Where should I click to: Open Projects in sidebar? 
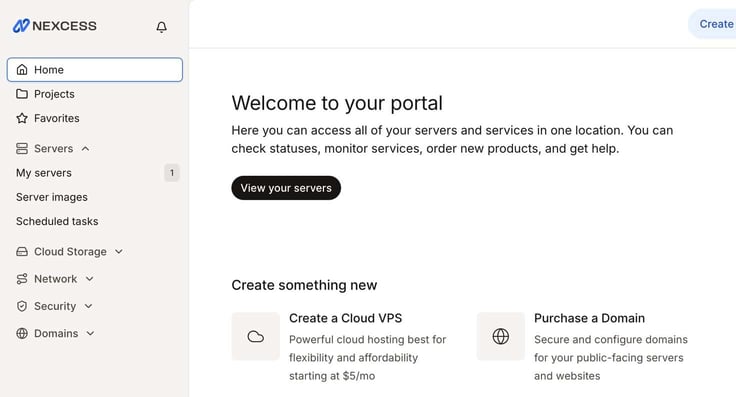95,94
